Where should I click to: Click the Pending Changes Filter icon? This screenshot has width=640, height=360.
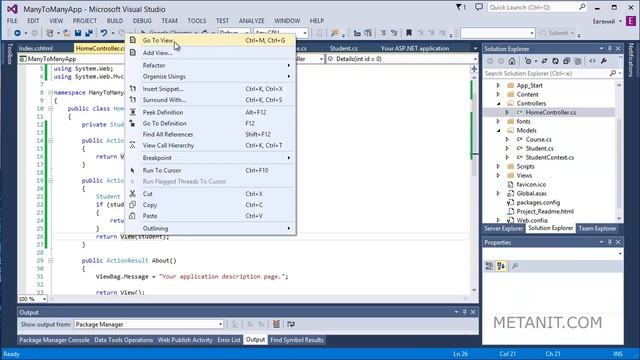coord(528,61)
